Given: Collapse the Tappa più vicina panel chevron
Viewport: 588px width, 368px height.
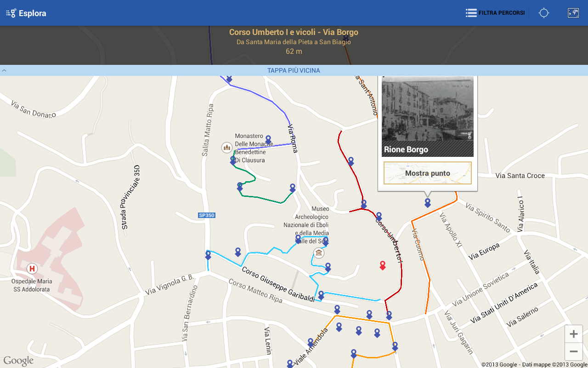Looking at the screenshot, I should point(4,70).
